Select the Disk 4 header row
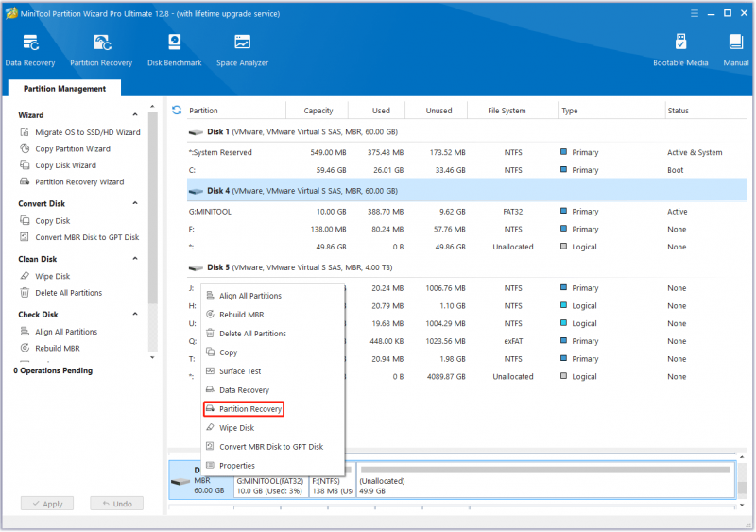The height and width of the screenshot is (532, 756). click(x=467, y=191)
